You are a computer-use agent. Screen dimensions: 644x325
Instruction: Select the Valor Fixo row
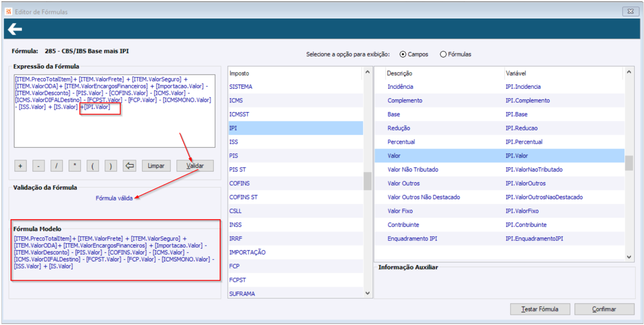tap(500, 211)
